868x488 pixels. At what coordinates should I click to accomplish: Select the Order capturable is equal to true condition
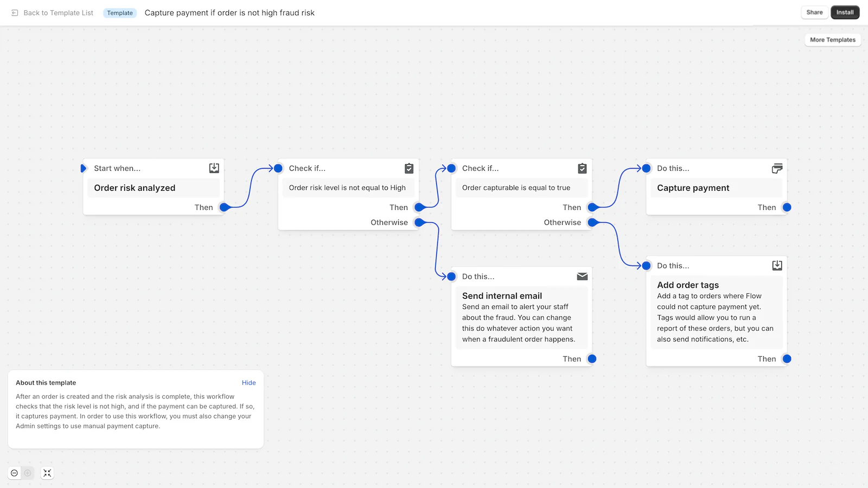pyautogui.click(x=516, y=188)
